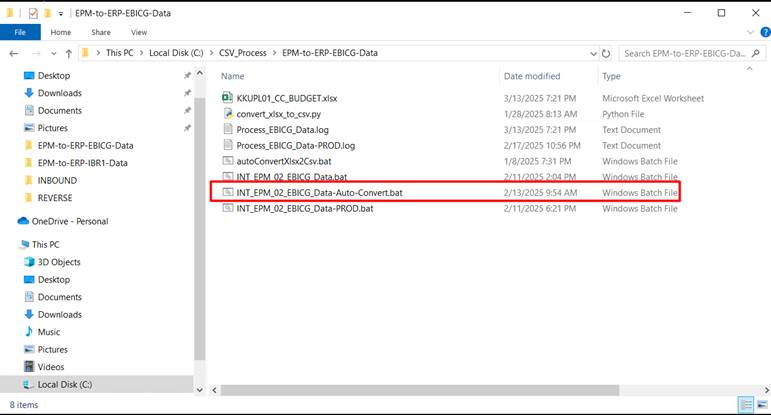Click the search magnifier icon
Screen dimensions: 771x415
click(x=756, y=53)
